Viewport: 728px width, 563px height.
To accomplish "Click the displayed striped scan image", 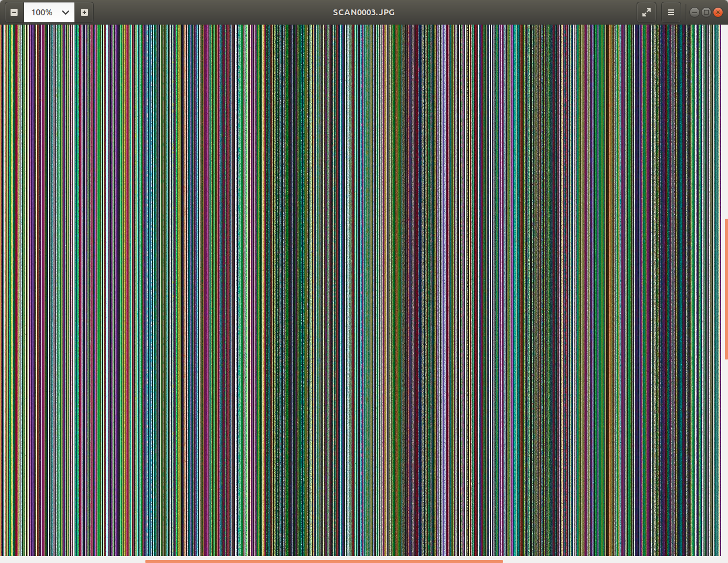I will (x=360, y=290).
